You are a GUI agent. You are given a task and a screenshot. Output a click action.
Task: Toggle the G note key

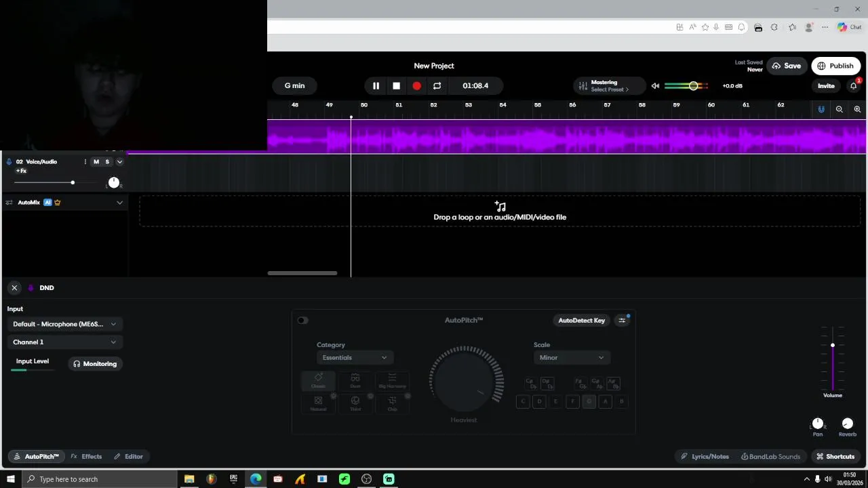click(589, 401)
